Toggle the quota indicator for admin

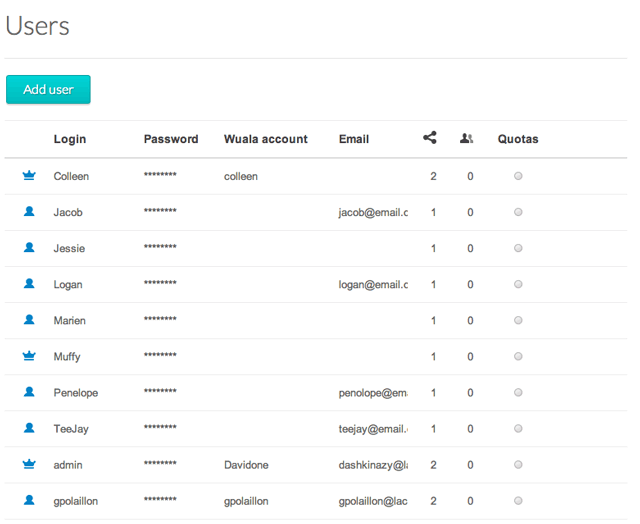click(518, 464)
